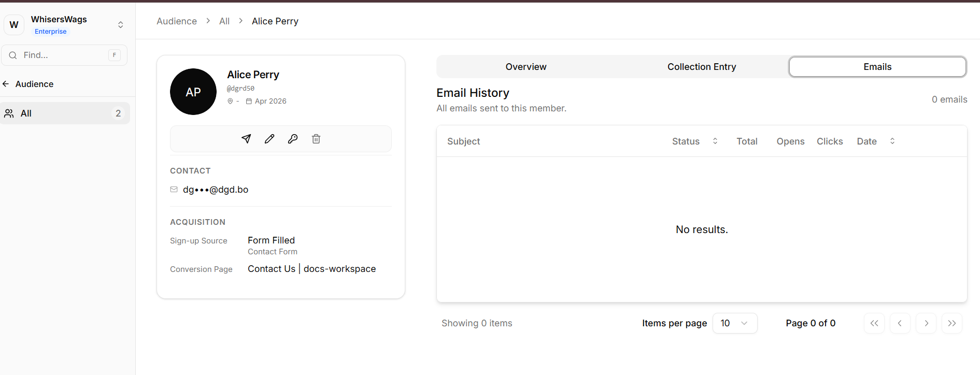Viewport: 980px width, 375px height.
Task: Click the back arrow beside Audience
Action: click(x=6, y=84)
